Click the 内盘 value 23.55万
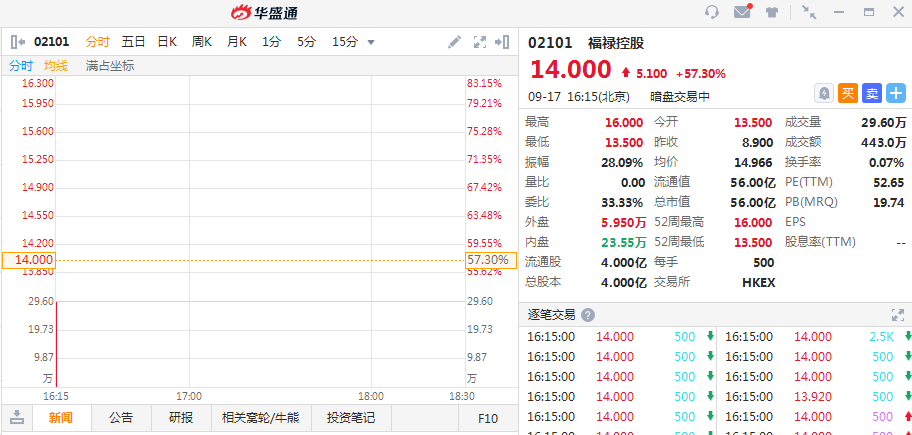The width and height of the screenshot is (912, 435). [x=624, y=243]
